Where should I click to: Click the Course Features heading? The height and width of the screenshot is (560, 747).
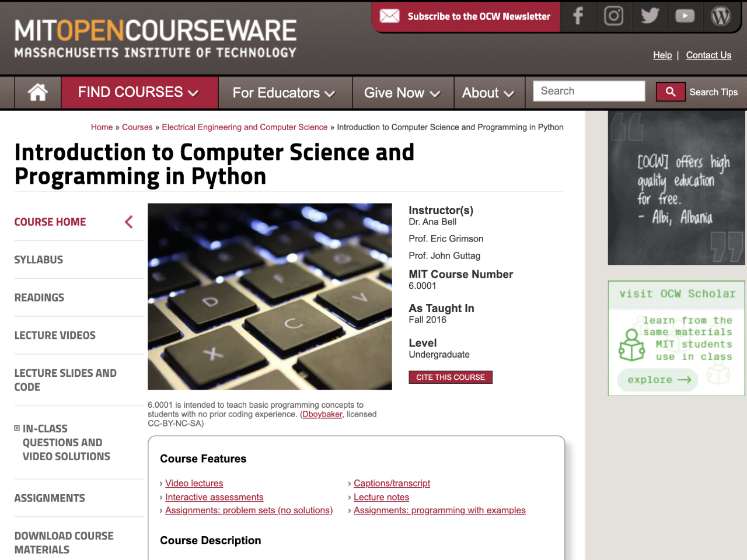click(203, 459)
